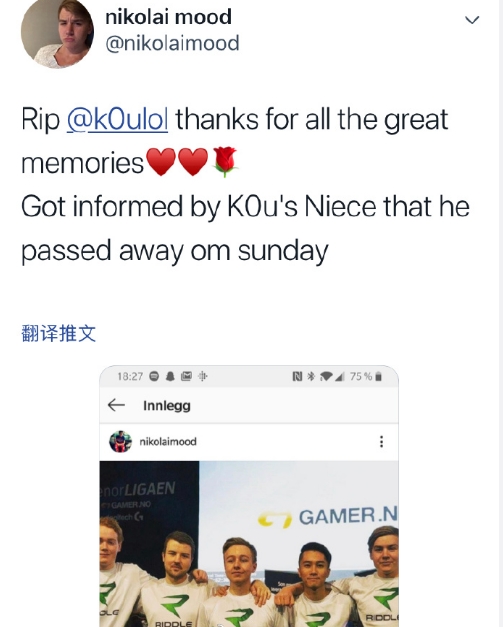Viewport: 503px width, 627px height.
Task: Tap the back arrow beside Innlegg
Action: (116, 405)
